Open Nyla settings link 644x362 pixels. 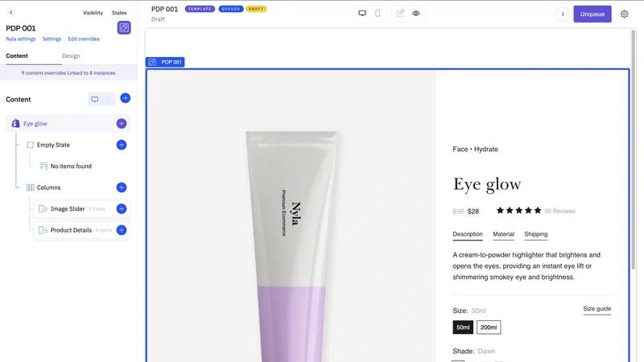pyautogui.click(x=21, y=39)
